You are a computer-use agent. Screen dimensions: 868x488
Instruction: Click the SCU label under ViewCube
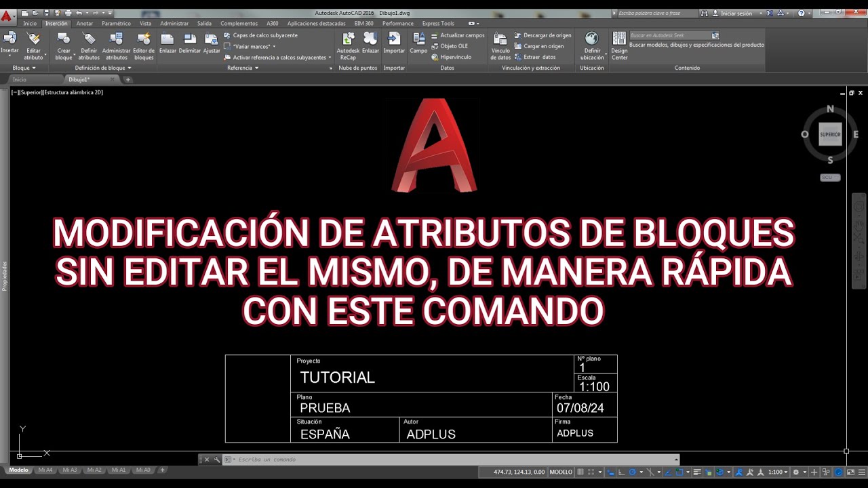pos(830,178)
